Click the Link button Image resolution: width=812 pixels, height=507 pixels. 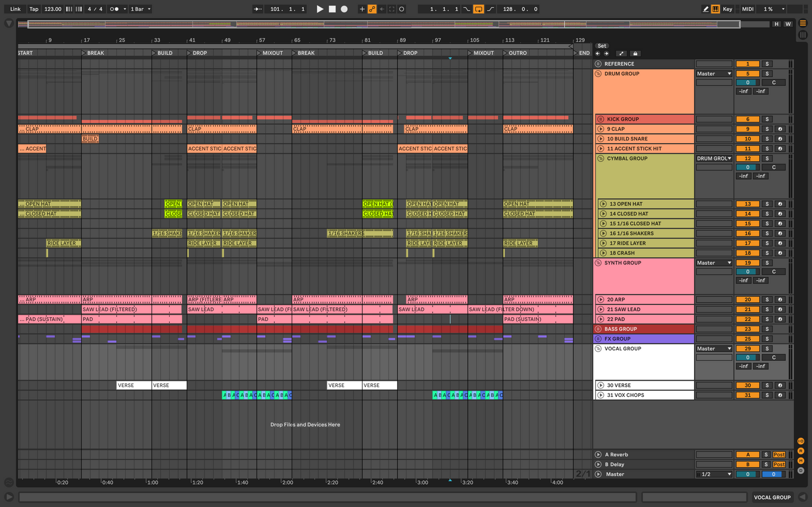[15, 9]
